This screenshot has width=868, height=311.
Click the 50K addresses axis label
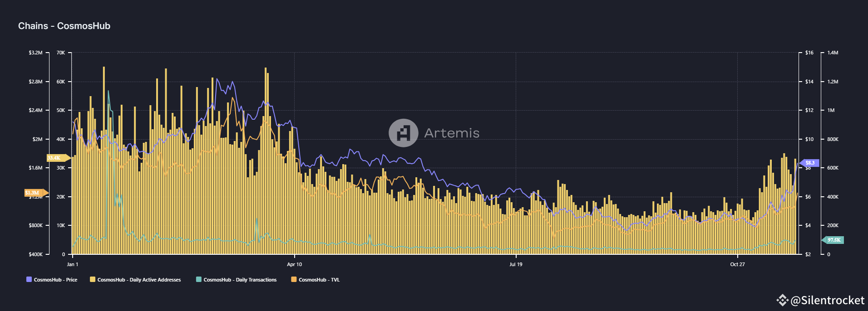tap(61, 110)
